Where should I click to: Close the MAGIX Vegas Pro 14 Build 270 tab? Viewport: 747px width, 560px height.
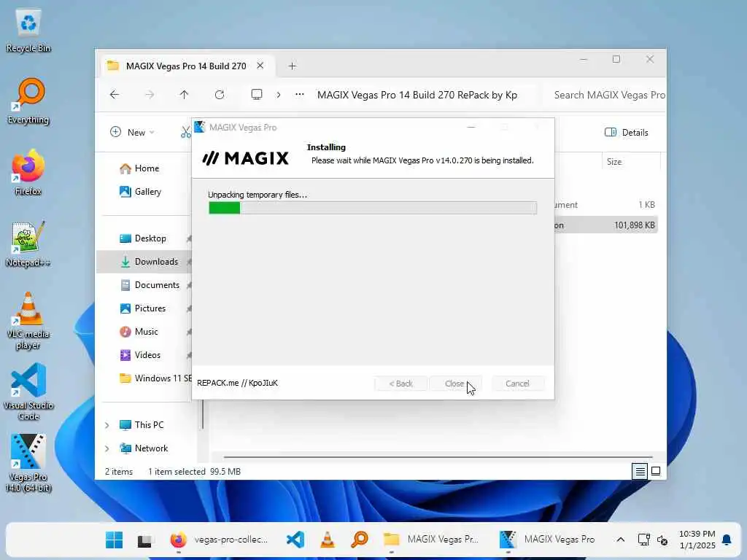(260, 66)
